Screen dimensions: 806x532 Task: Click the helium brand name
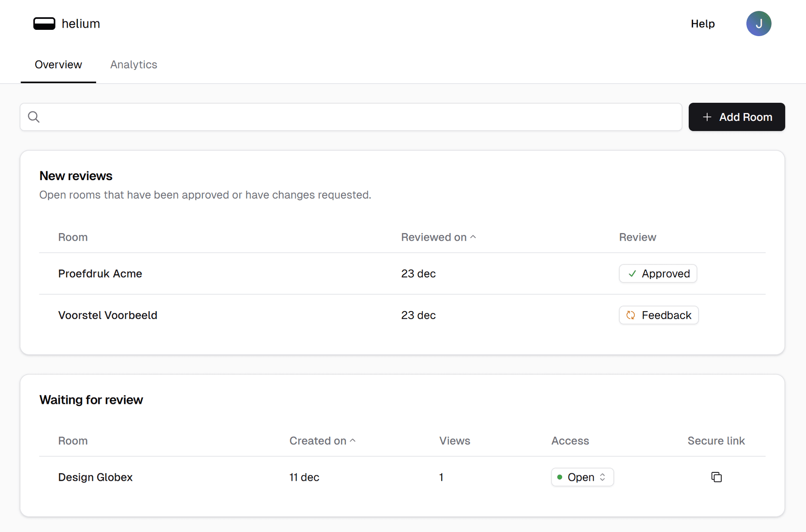coord(81,24)
